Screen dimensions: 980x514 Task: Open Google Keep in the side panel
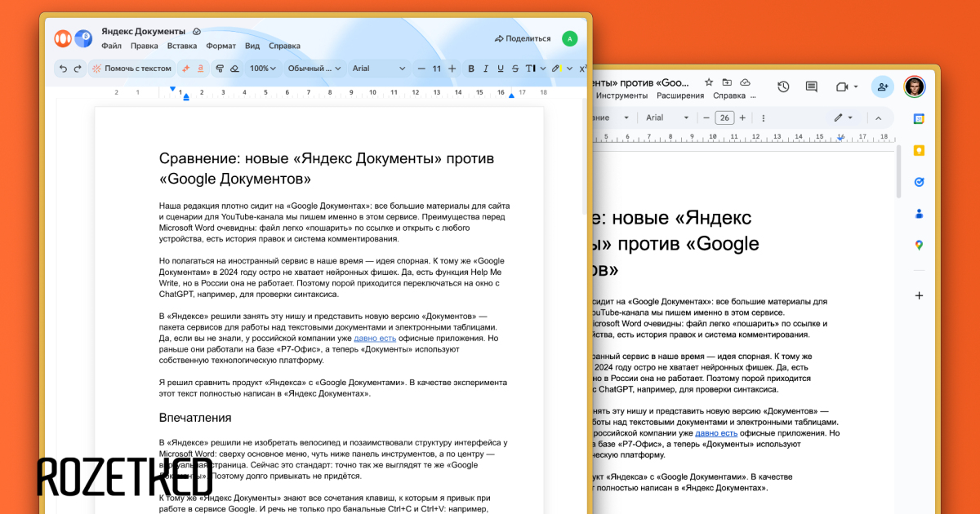pyautogui.click(x=919, y=151)
